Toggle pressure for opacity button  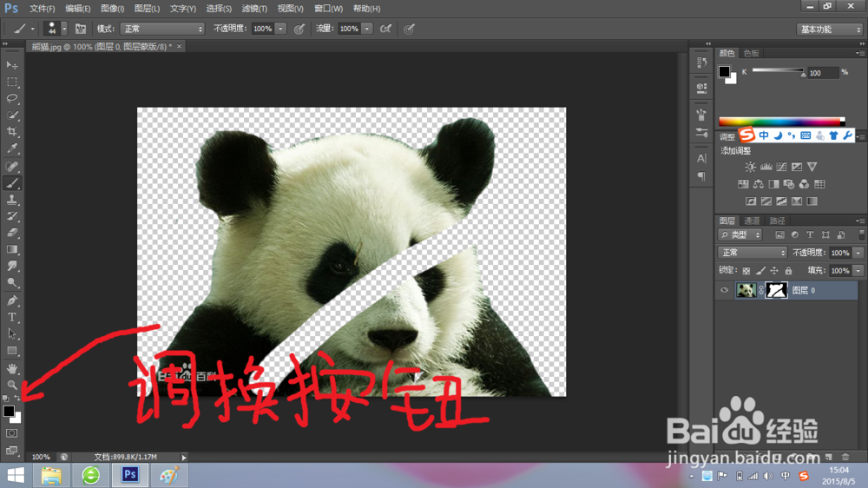pyautogui.click(x=299, y=29)
